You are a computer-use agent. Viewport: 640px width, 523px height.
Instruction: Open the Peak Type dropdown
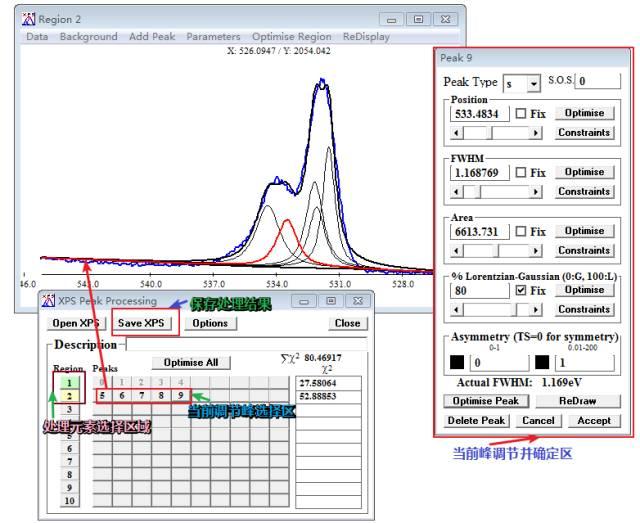533,84
